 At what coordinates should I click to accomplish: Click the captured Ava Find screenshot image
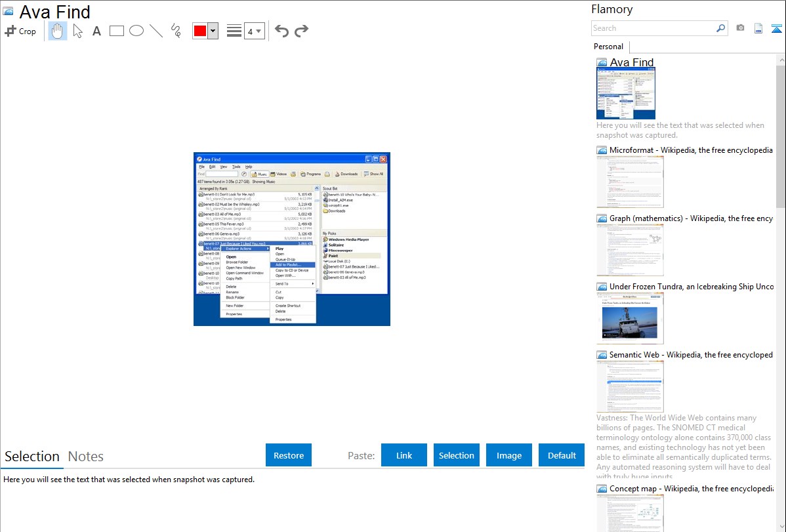click(x=292, y=239)
